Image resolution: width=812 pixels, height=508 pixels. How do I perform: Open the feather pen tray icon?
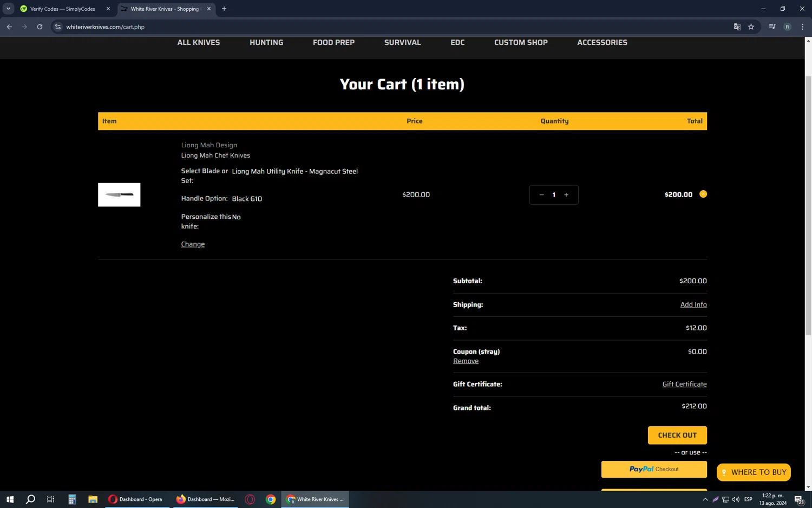pos(716,499)
